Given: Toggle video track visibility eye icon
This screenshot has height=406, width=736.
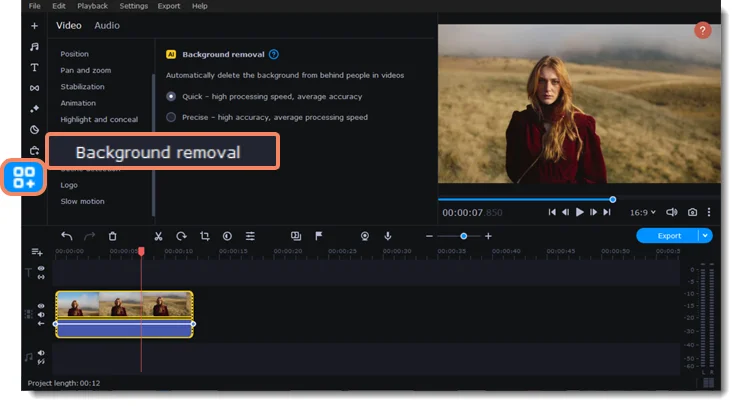Looking at the screenshot, I should click(x=41, y=306).
